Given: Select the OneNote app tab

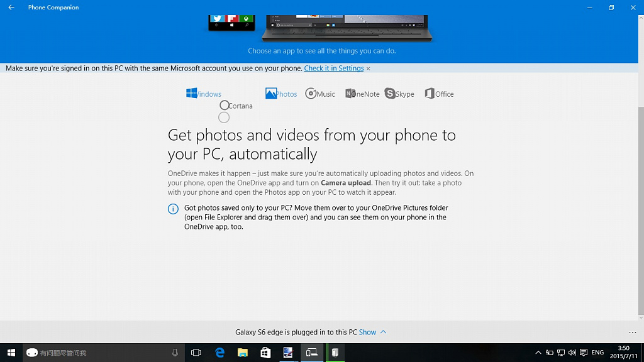Looking at the screenshot, I should pyautogui.click(x=362, y=94).
